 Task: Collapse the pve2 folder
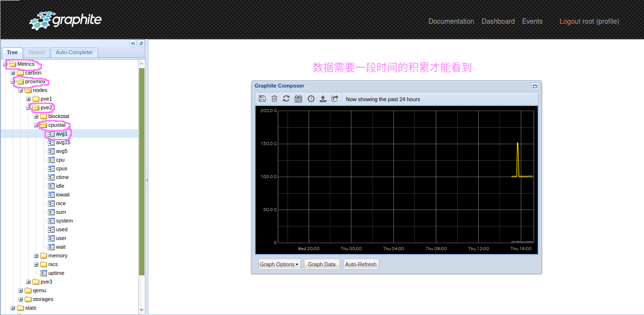click(28, 107)
